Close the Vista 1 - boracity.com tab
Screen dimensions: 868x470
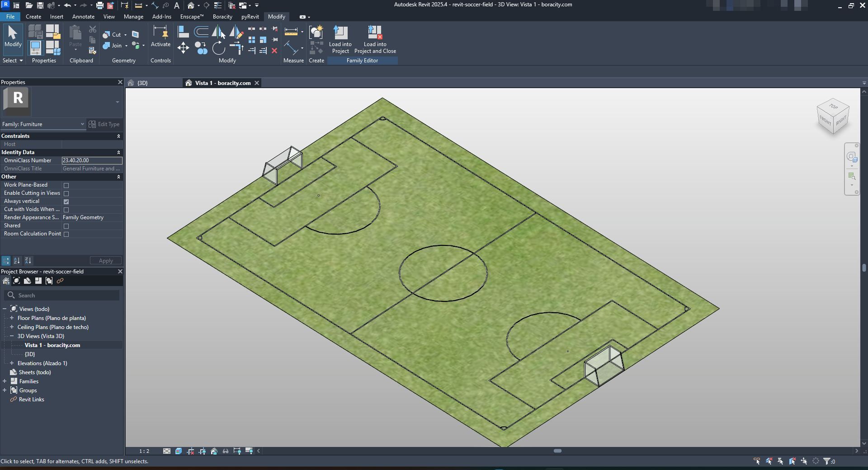tap(257, 83)
